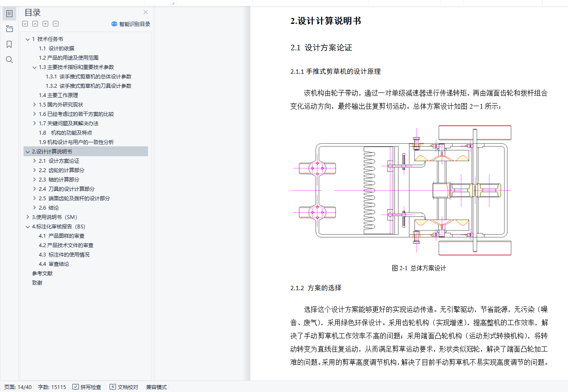Go to '1.9 机构设计与用户的一致性分析' entry

click(x=76, y=142)
